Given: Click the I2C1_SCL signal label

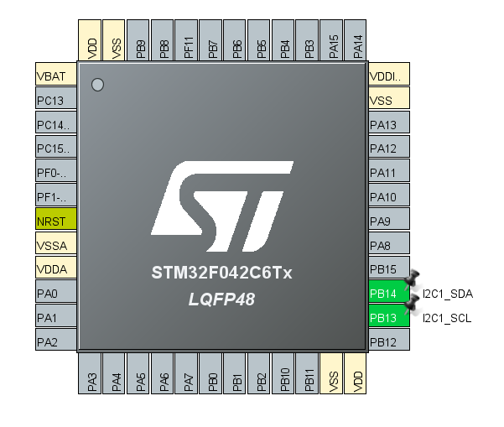Looking at the screenshot, I should (447, 318).
